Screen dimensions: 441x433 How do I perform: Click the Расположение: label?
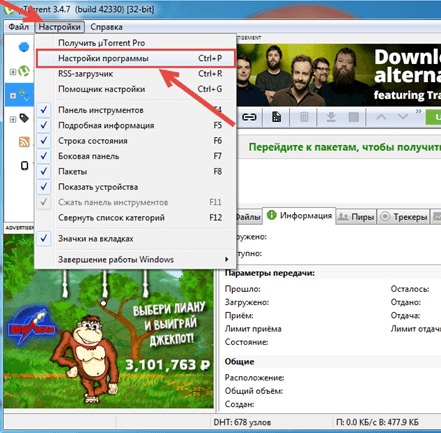coord(254,378)
